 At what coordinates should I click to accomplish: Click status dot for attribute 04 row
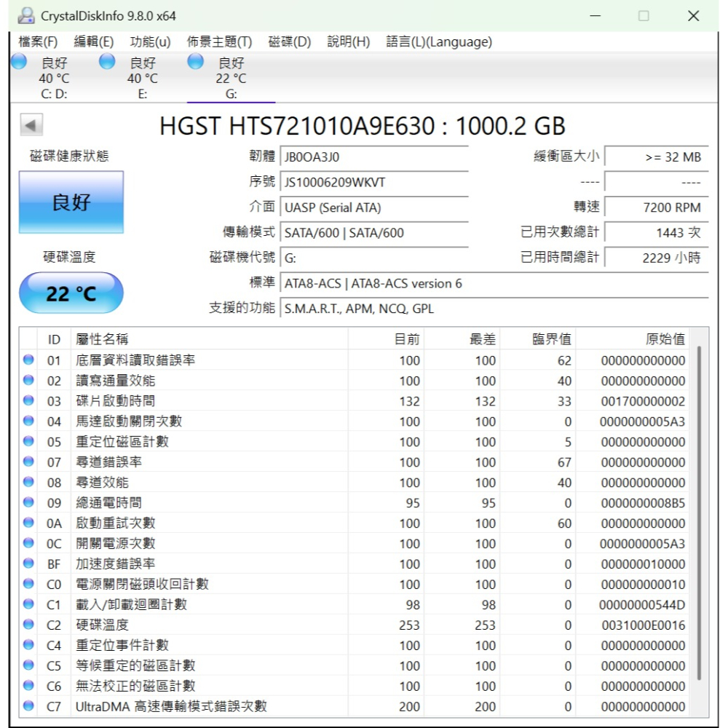tap(28, 421)
